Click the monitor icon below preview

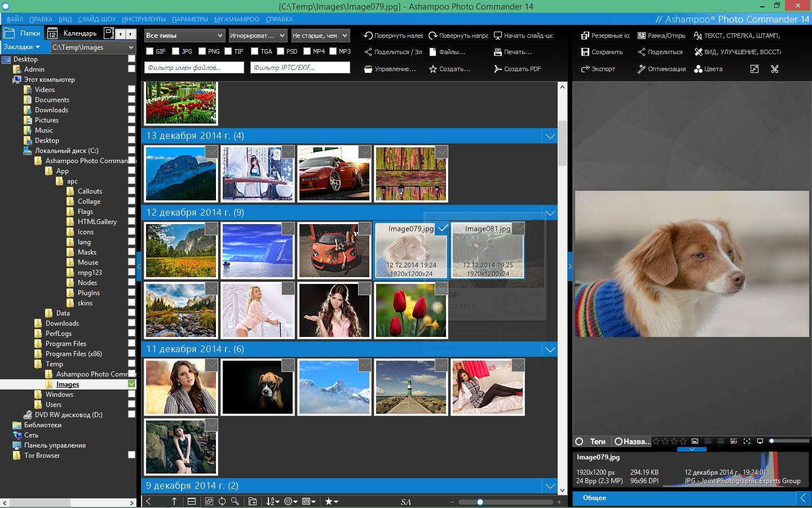point(760,441)
